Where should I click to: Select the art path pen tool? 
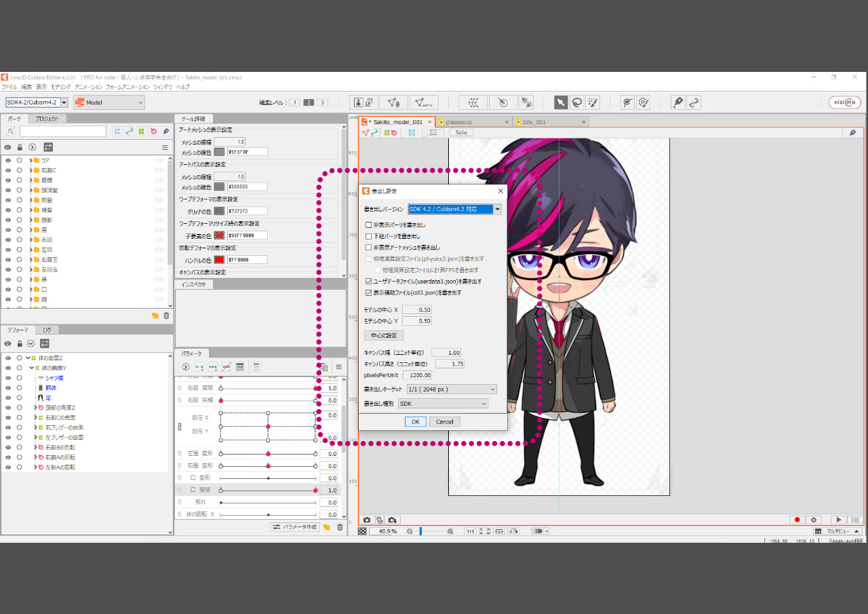click(677, 102)
